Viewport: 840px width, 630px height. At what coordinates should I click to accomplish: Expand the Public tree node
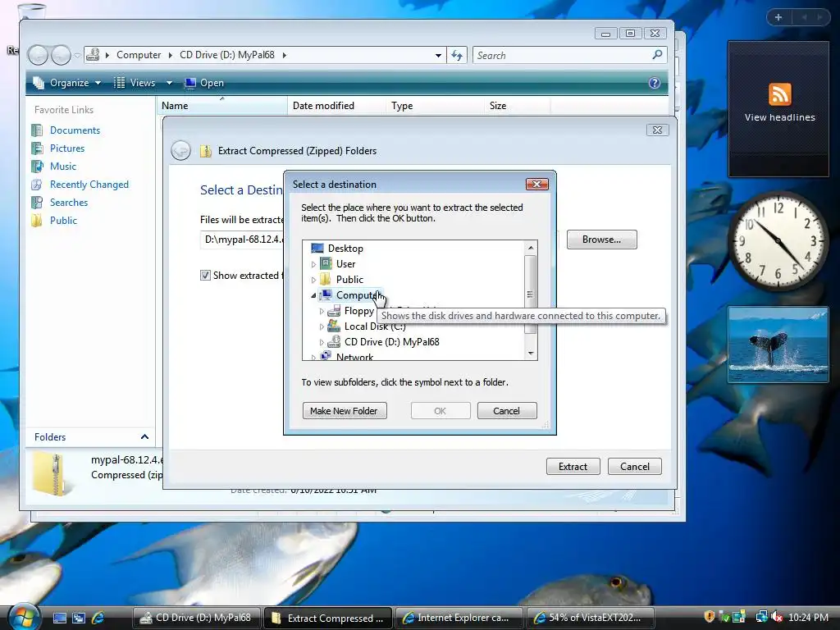coord(314,280)
